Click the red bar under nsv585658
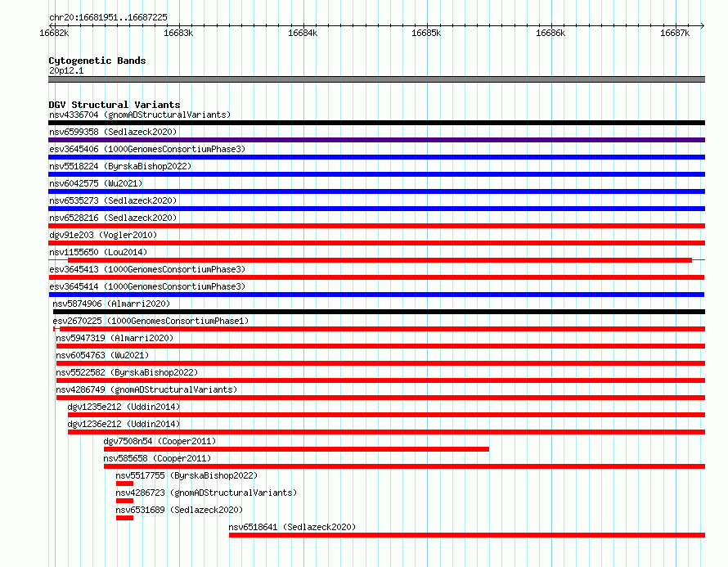 coord(404,466)
